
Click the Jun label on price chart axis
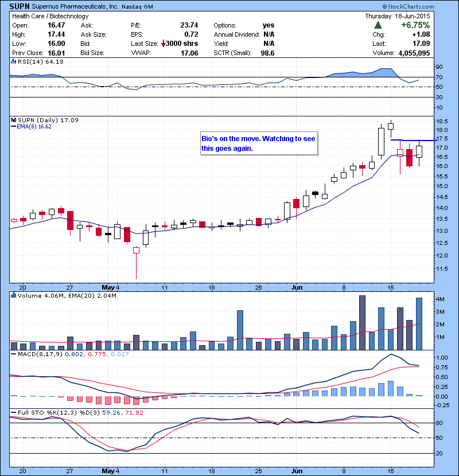click(297, 287)
